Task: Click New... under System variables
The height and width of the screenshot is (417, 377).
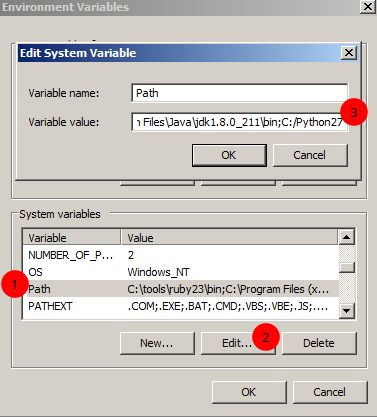Action: pyautogui.click(x=157, y=343)
